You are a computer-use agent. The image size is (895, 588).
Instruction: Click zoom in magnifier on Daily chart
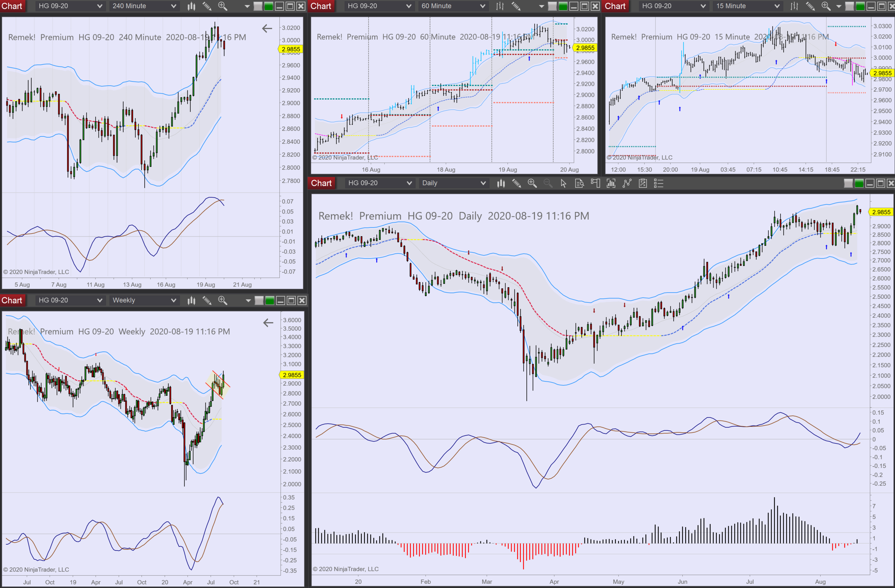(532, 183)
